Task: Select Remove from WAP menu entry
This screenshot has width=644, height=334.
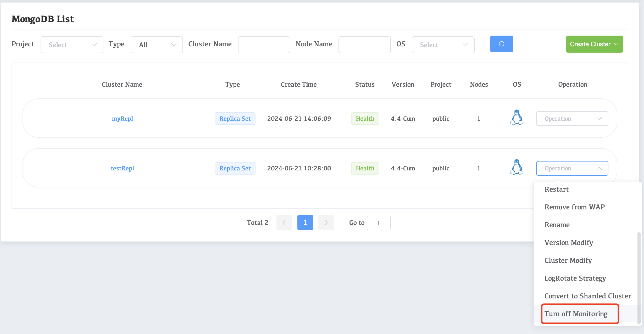Action: (575, 207)
